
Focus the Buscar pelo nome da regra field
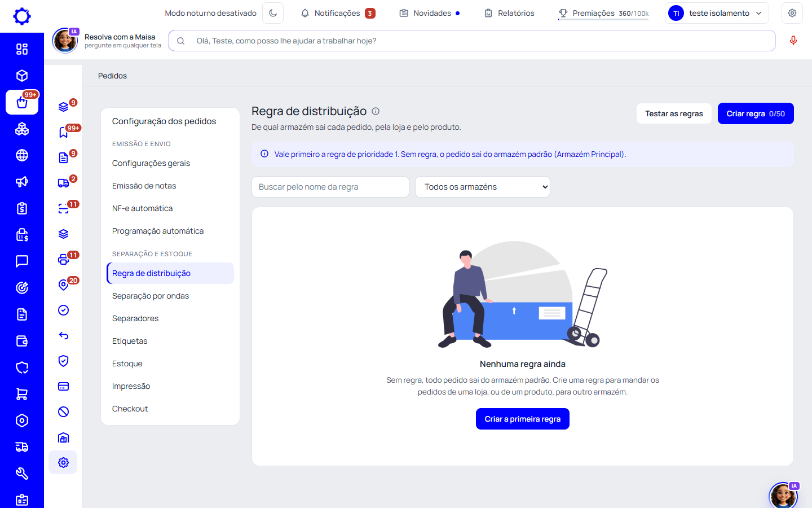pos(330,187)
